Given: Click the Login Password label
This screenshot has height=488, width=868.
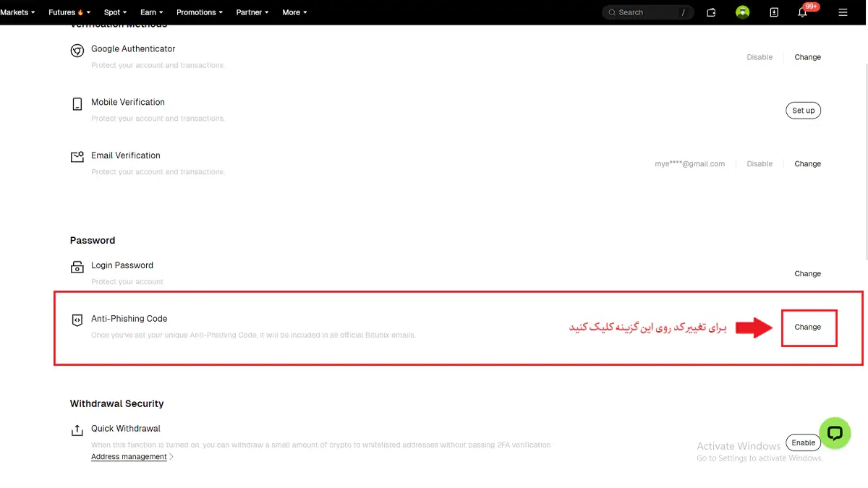Looking at the screenshot, I should 122,265.
